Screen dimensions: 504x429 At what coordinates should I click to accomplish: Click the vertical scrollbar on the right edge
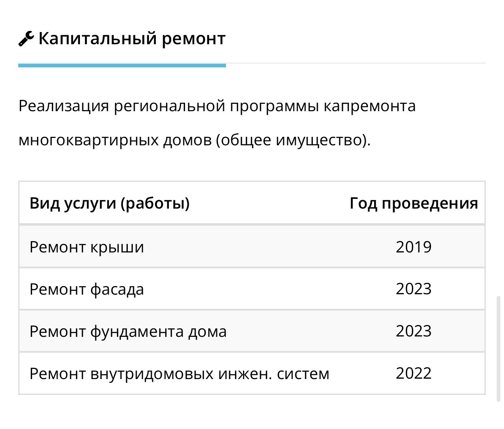click(x=499, y=349)
